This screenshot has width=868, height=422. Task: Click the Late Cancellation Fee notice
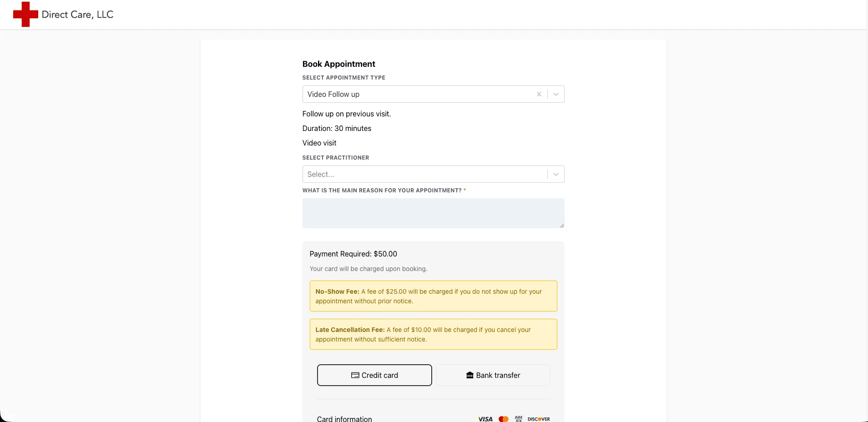[433, 334]
